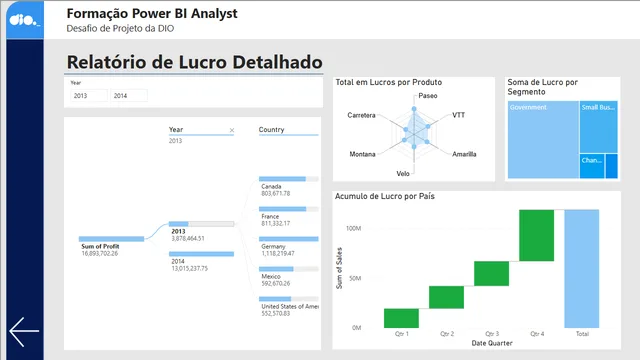Click the back arrow navigation icon
Image resolution: width=640 pixels, height=360 pixels.
click(24, 332)
